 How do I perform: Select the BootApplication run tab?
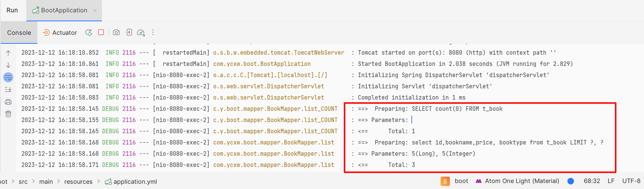[64, 10]
